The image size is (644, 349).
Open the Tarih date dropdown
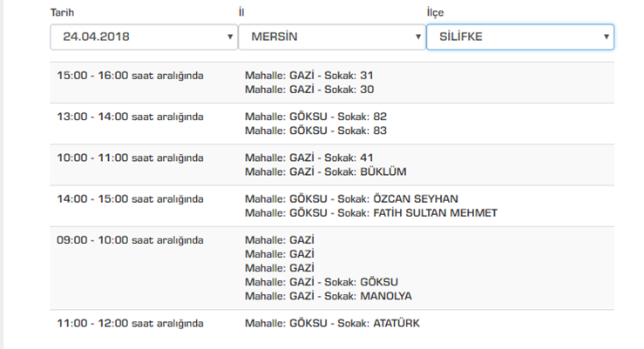tap(139, 37)
